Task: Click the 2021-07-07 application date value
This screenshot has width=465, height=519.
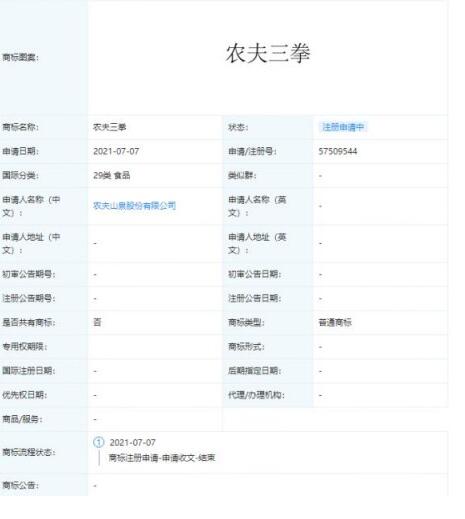Action: (116, 151)
